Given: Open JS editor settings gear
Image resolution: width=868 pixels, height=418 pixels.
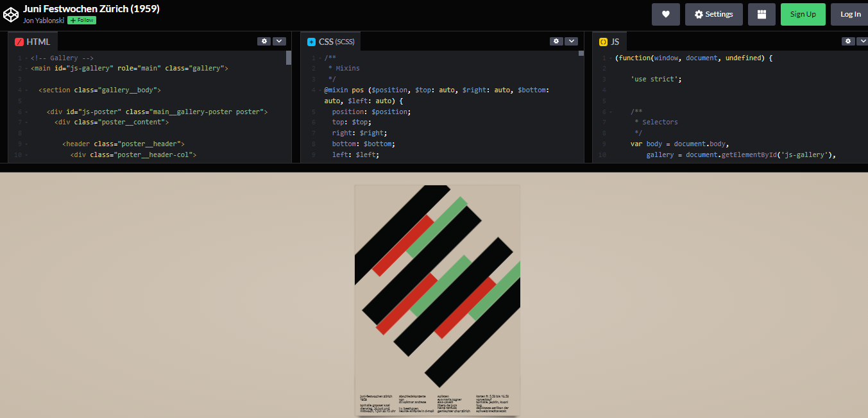Looking at the screenshot, I should [x=848, y=41].
